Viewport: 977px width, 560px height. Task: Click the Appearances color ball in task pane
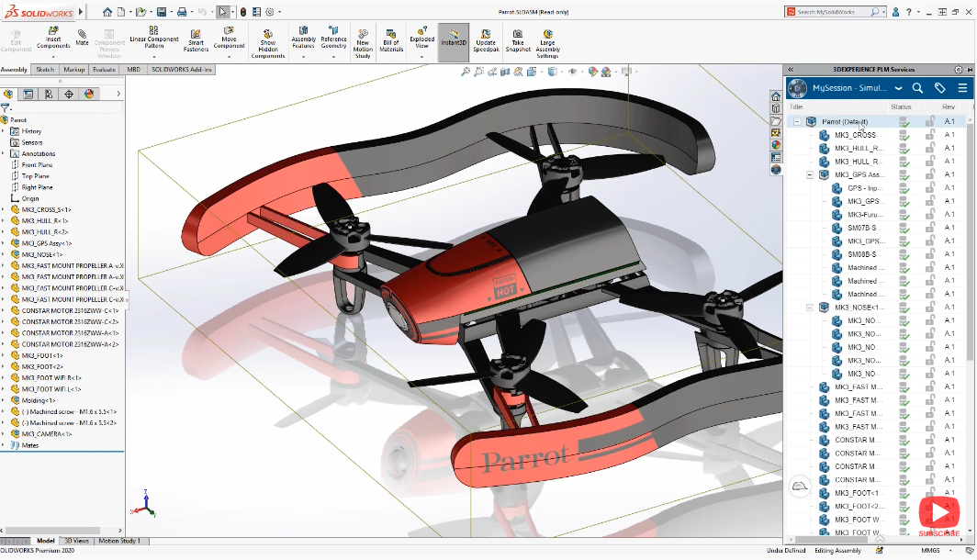coord(776,144)
